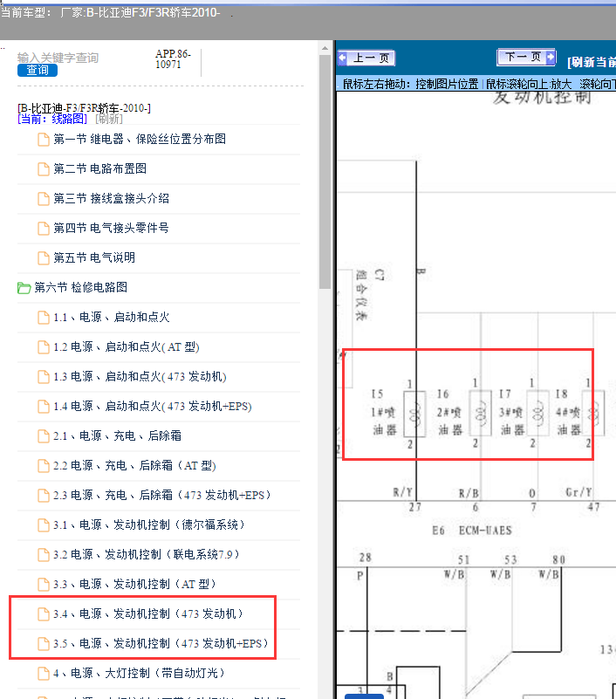Select 4、电源、大灯控制（带自动灯光）

pyautogui.click(x=139, y=673)
